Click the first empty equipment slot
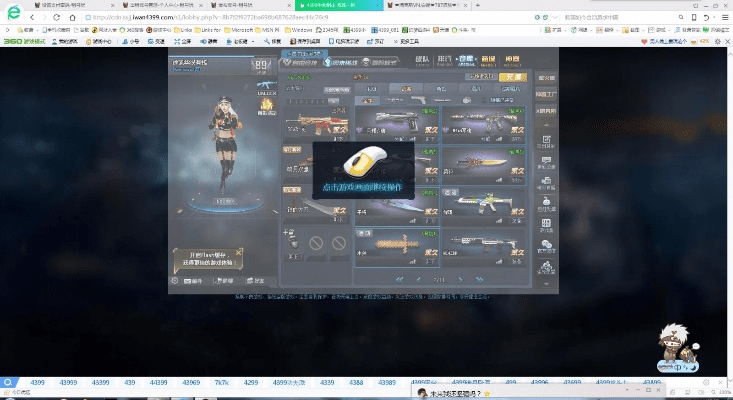 tap(315, 241)
